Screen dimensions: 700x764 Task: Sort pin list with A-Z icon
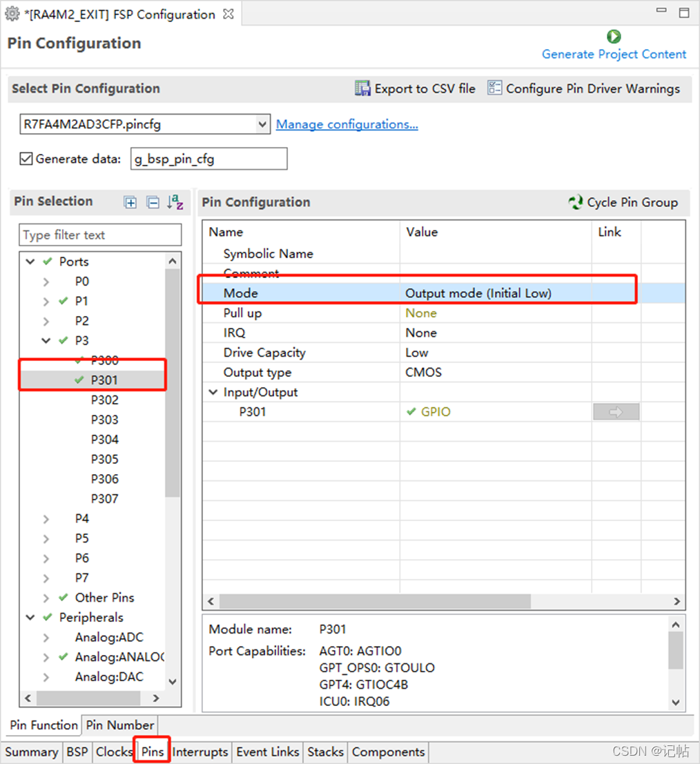tap(175, 202)
